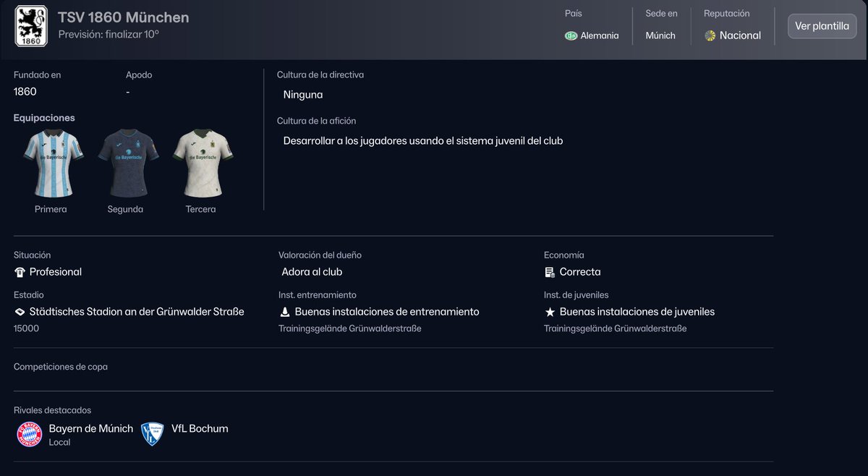Click the 'Fundado en' label
Viewport: 868px width, 476px height.
(37, 75)
